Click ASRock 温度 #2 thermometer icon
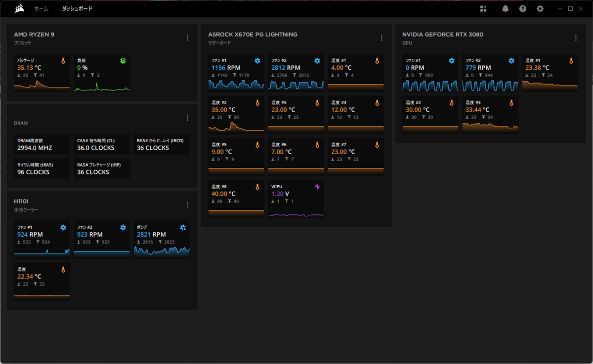 click(257, 103)
